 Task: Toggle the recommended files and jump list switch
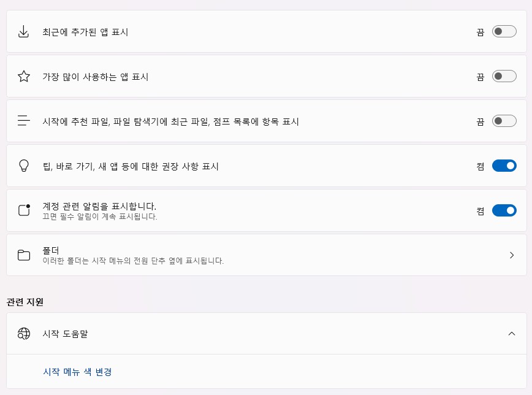[x=504, y=121]
